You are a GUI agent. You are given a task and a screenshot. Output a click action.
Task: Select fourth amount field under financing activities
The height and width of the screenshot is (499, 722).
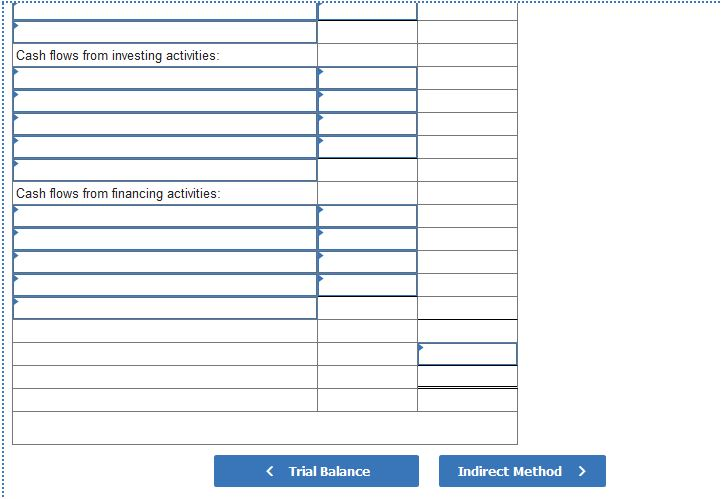pos(367,285)
